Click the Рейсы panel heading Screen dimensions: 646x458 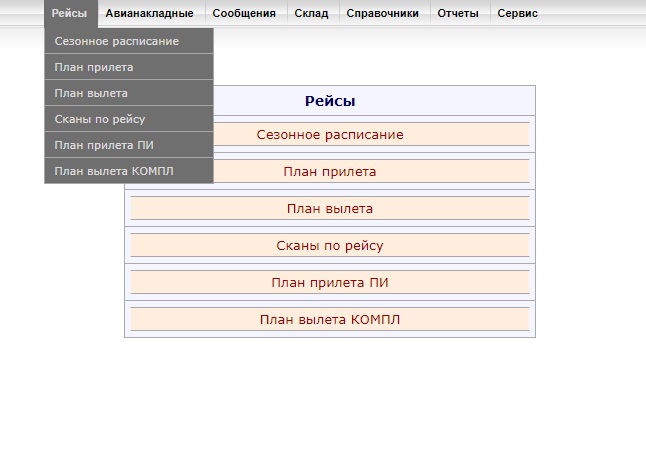click(330, 101)
